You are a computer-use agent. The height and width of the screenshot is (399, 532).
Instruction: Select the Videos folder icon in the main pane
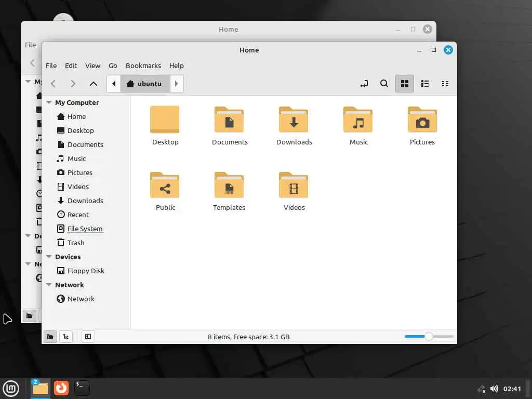pyautogui.click(x=294, y=185)
